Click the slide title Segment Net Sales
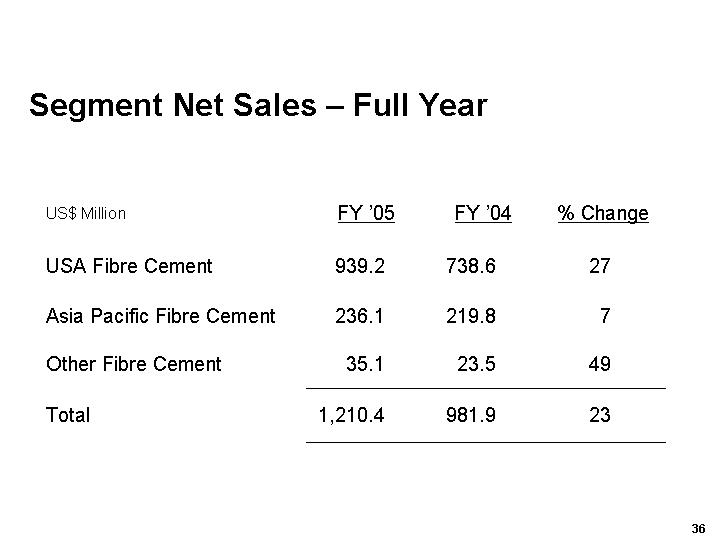 click(x=258, y=106)
